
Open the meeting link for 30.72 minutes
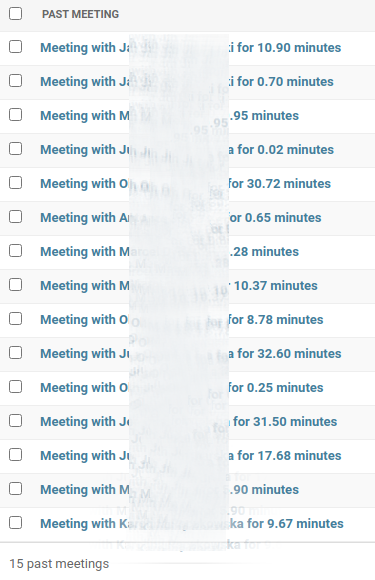(185, 184)
